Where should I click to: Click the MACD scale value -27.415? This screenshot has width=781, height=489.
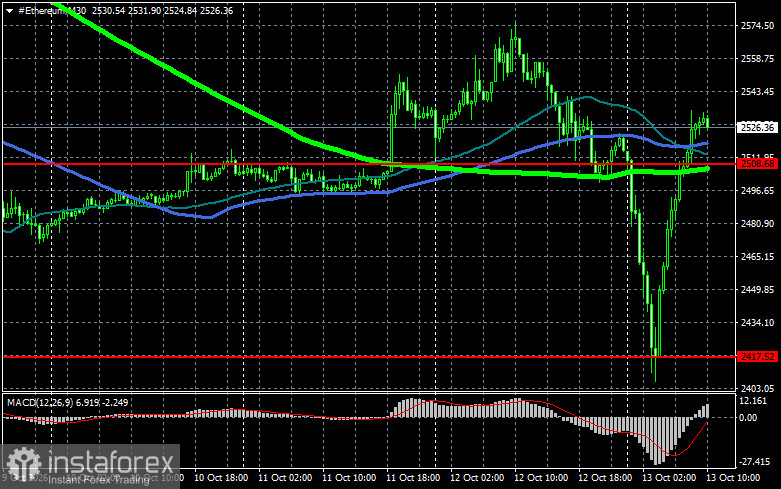point(755,462)
